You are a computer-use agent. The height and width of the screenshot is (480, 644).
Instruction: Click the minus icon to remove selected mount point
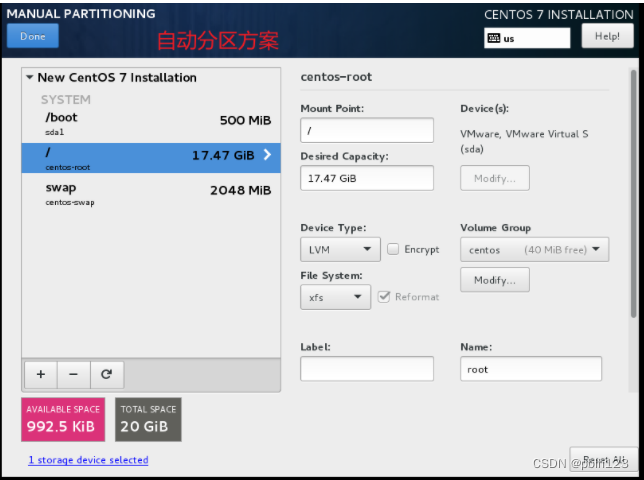coord(74,374)
